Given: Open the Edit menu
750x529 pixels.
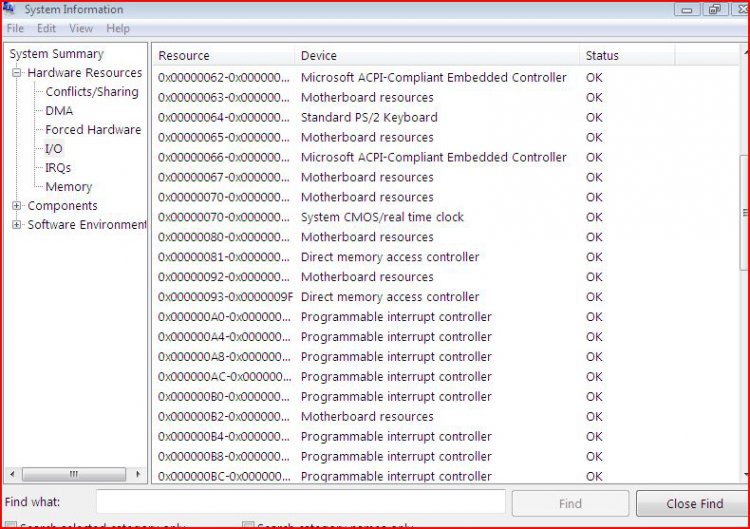Looking at the screenshot, I should click(x=46, y=29).
